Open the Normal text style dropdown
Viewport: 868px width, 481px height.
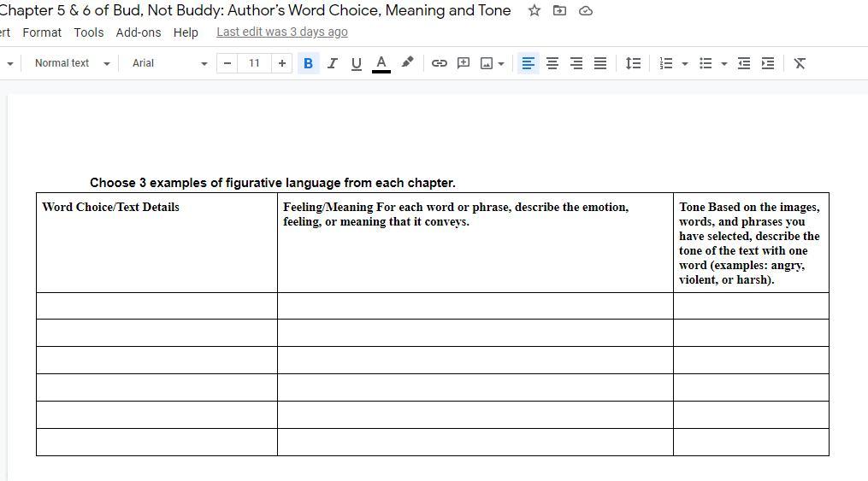[x=72, y=63]
